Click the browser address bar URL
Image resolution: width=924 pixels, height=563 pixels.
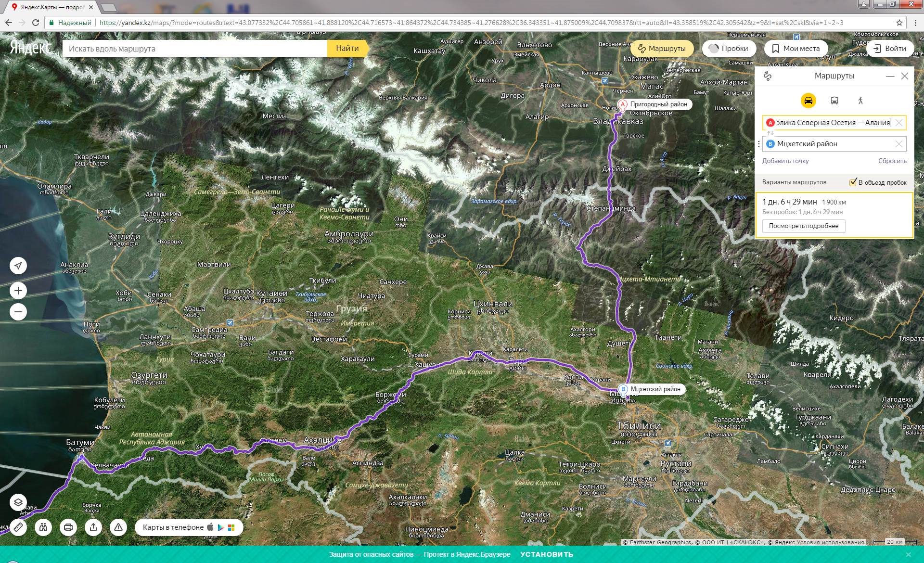(x=471, y=23)
